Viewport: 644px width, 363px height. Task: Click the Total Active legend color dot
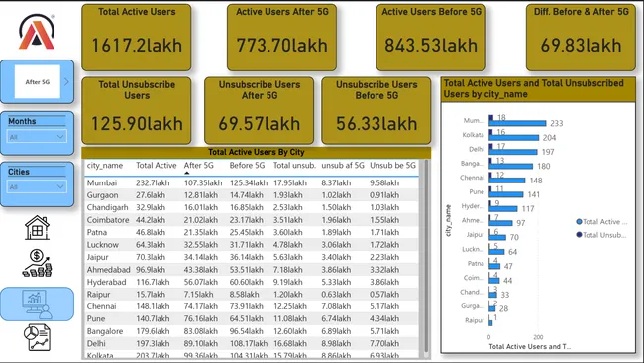580,222
